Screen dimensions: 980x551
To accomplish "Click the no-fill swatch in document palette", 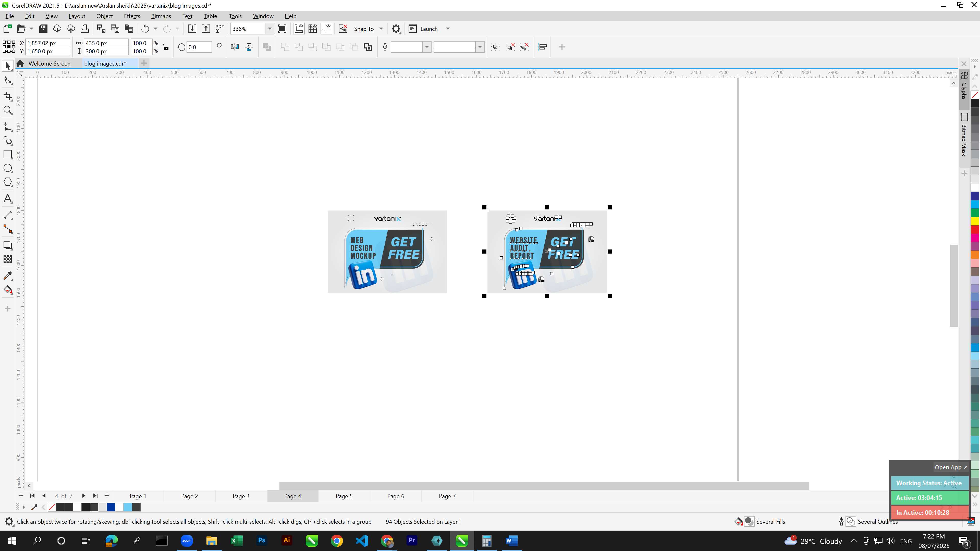I will click(52, 507).
